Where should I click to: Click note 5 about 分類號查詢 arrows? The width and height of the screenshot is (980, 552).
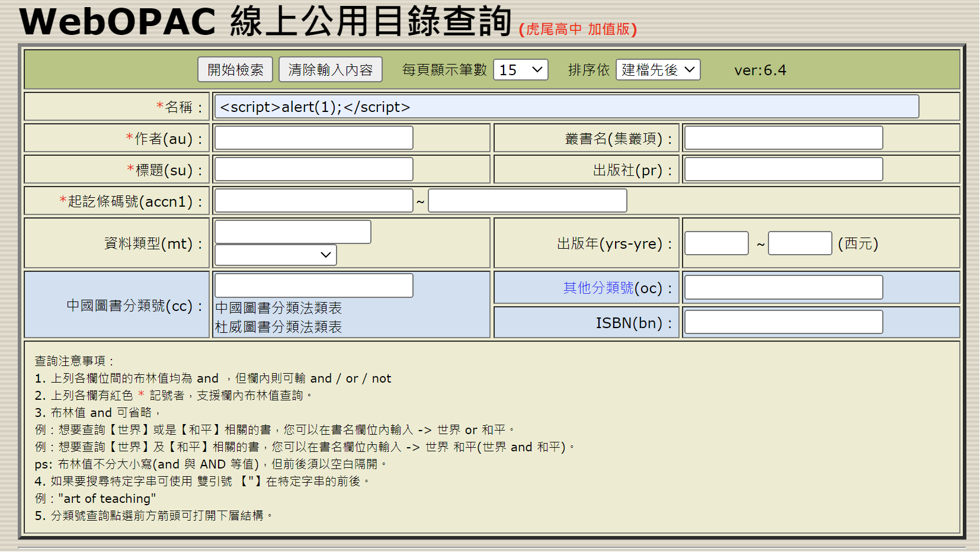(153, 516)
